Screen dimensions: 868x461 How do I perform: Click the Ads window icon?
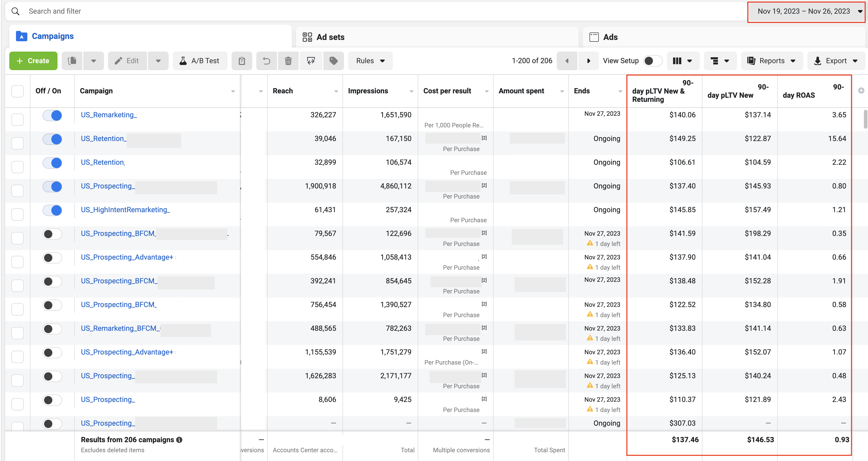pyautogui.click(x=594, y=37)
